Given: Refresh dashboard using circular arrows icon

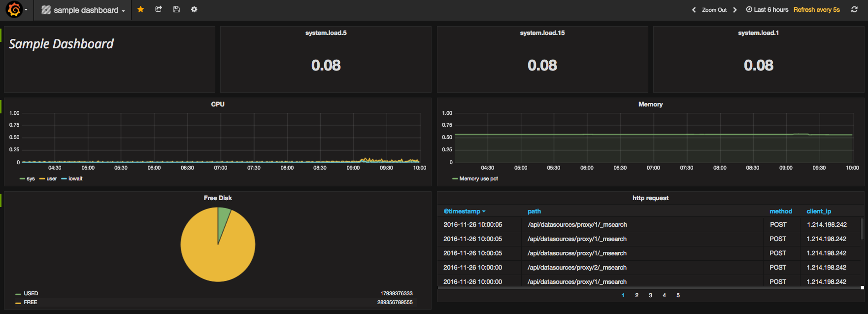Looking at the screenshot, I should point(854,9).
